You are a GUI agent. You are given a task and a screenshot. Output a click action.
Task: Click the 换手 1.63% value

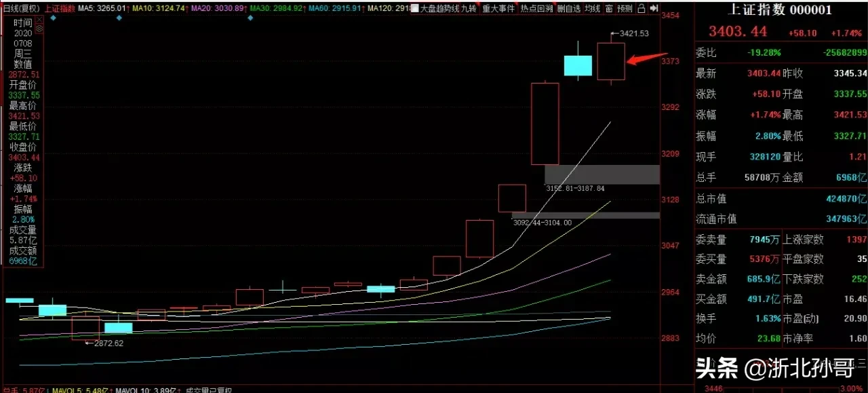(768, 318)
